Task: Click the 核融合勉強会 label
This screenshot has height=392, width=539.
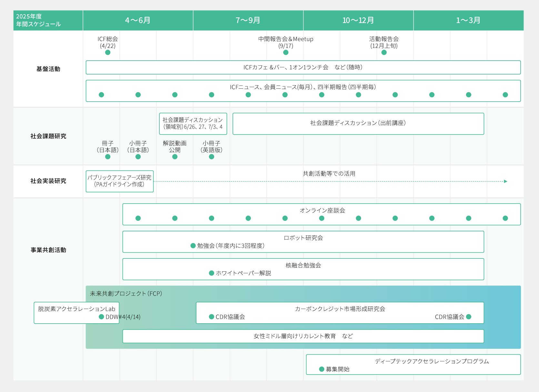Action: click(x=303, y=265)
